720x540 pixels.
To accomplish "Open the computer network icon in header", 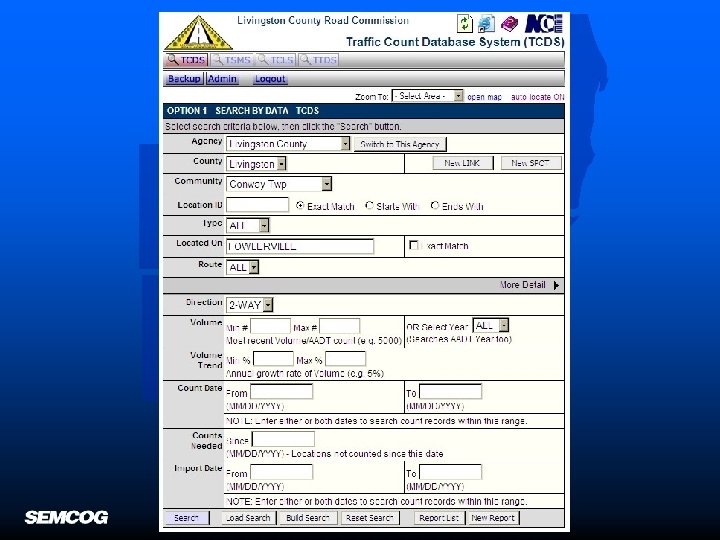I will tap(486, 23).
